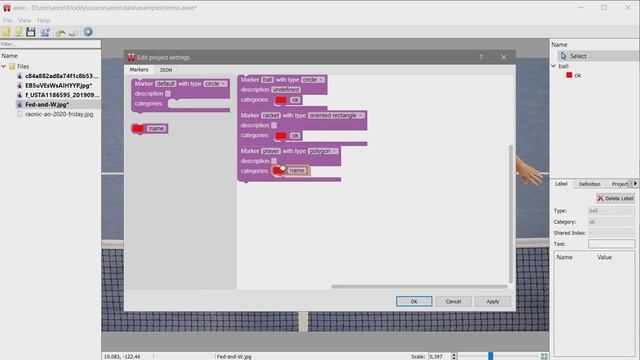Open the File menu

(7, 20)
